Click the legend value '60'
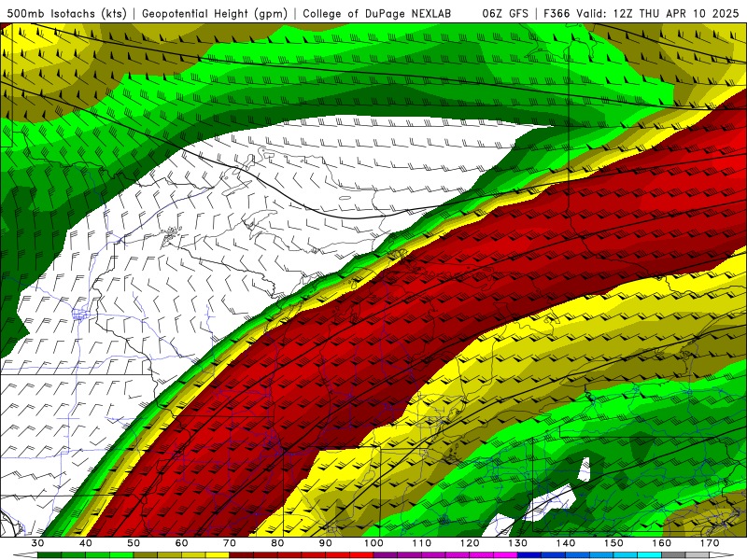The image size is (747, 560). click(x=181, y=543)
